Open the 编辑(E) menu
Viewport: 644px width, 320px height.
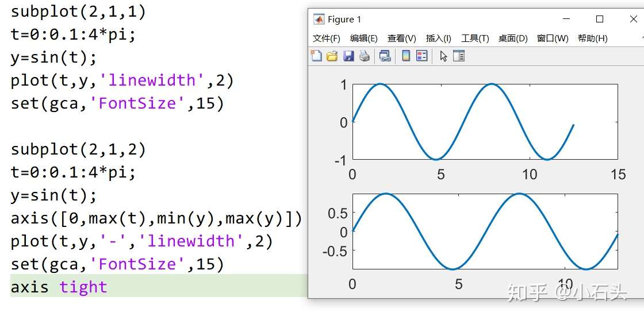363,38
